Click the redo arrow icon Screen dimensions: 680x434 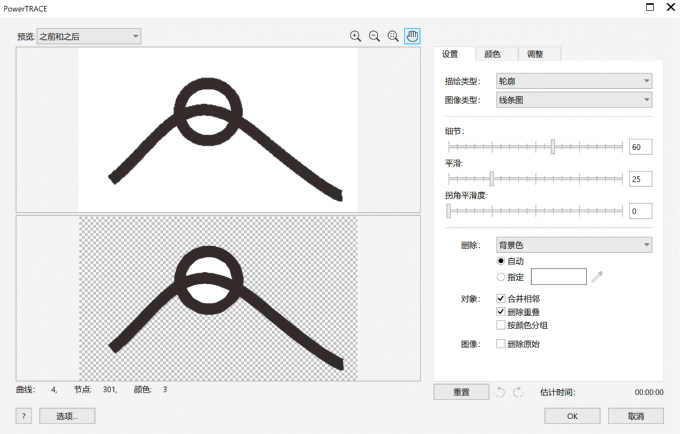tap(518, 392)
